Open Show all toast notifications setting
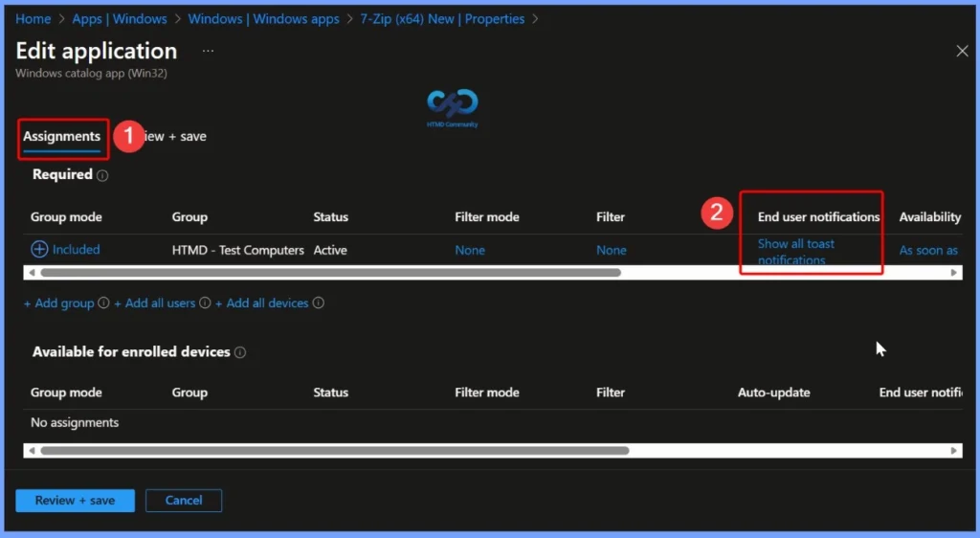 pos(796,252)
